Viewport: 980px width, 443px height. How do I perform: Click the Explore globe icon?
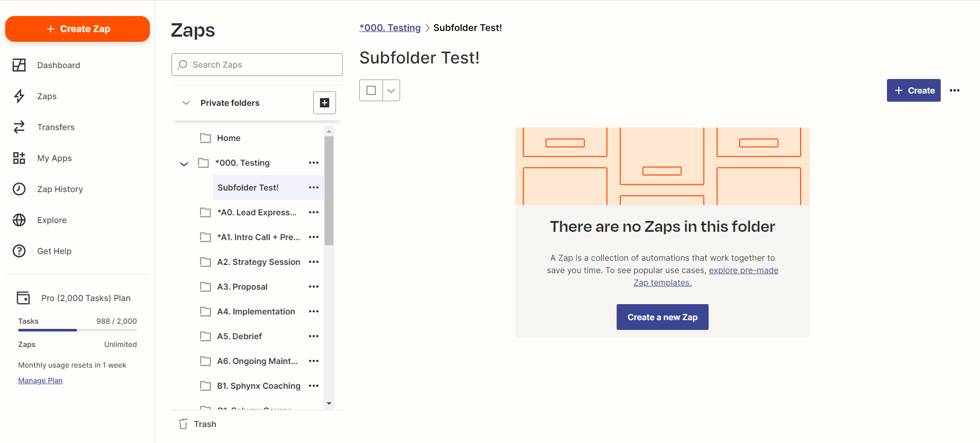[x=19, y=220]
